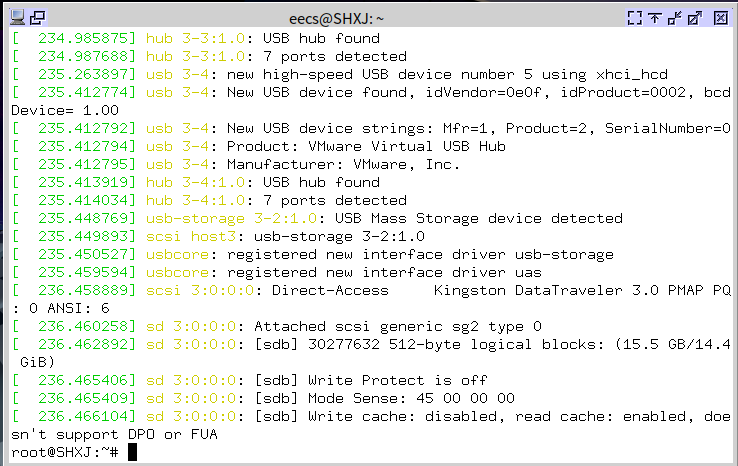Click the terminal computer icon in title bar
Viewport: 738px width, 466px height.
tap(17, 17)
